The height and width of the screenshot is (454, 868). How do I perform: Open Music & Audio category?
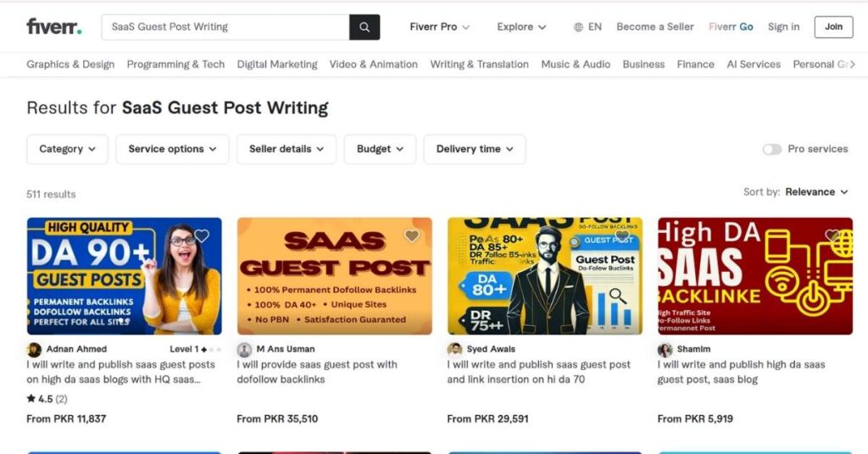(x=576, y=64)
